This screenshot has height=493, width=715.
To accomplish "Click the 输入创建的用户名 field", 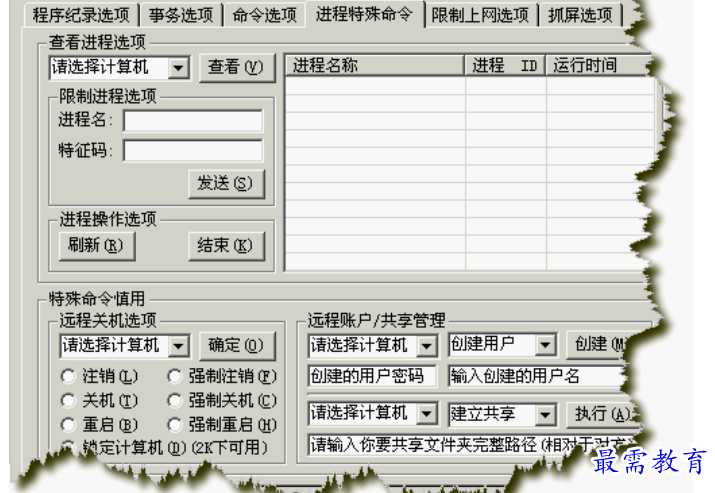I will coord(536,376).
